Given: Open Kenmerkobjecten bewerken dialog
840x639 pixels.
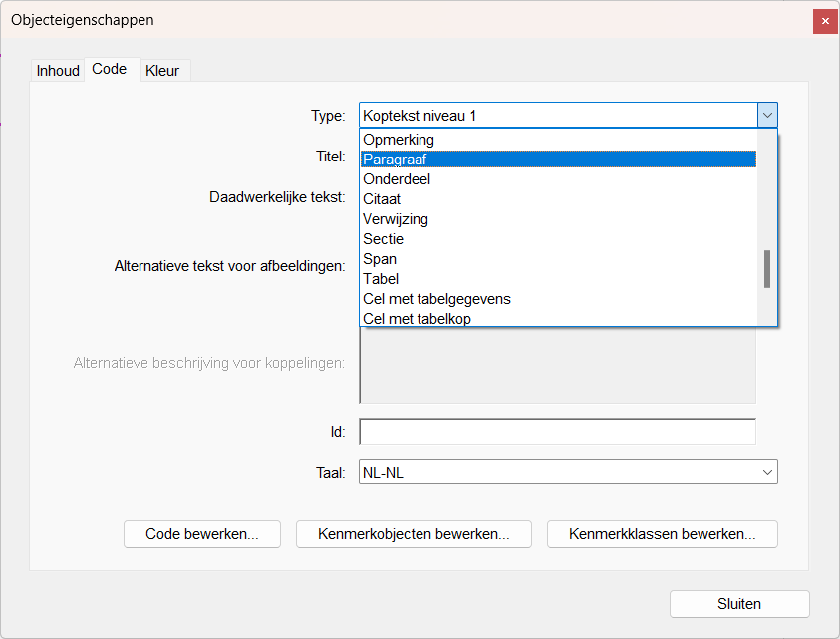Looking at the screenshot, I should tap(414, 534).
